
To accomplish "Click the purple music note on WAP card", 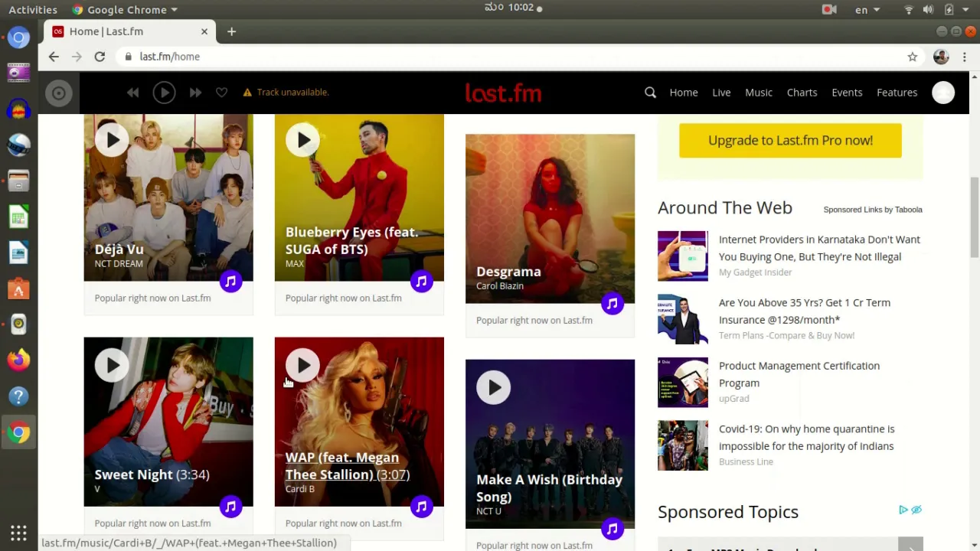I will [421, 507].
